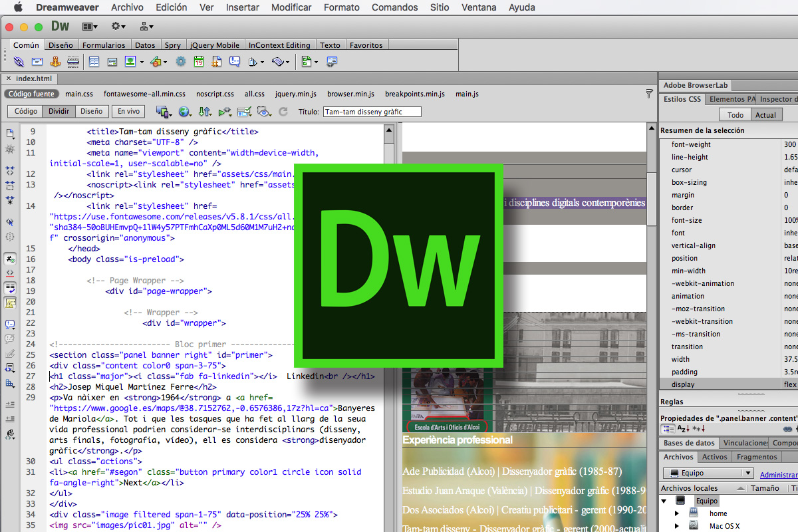Open jquery.min.js related file
The image size is (798, 532).
pyautogui.click(x=296, y=94)
